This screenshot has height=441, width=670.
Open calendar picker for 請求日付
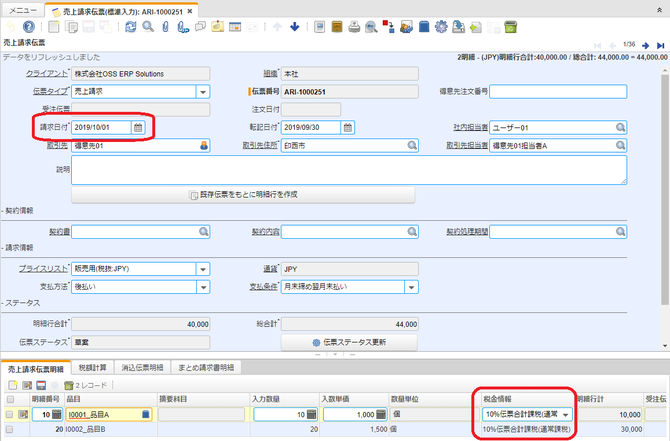click(x=138, y=127)
